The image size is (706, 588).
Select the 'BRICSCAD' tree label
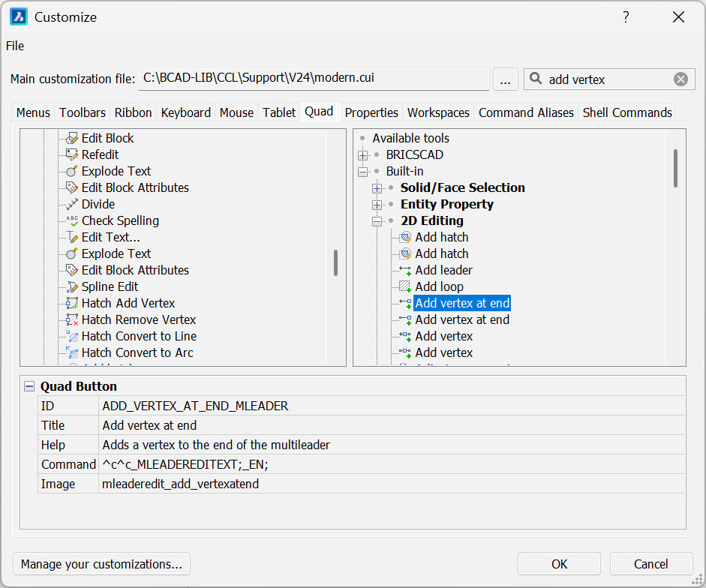415,155
